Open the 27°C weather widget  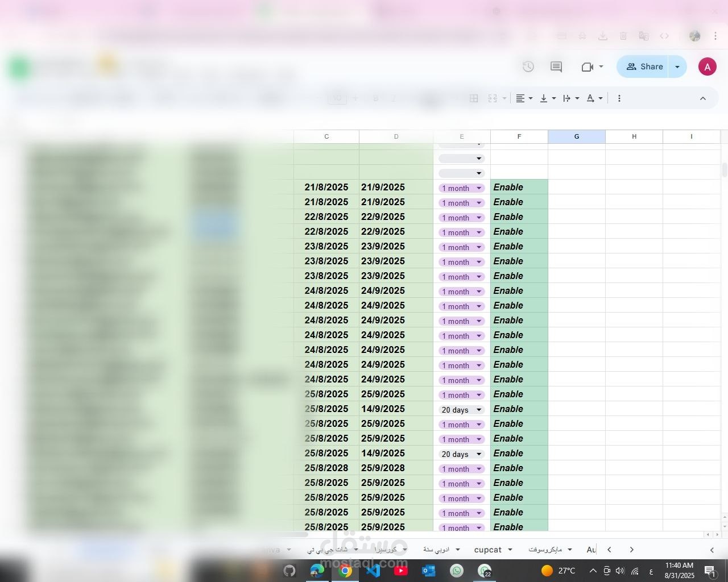coord(558,571)
